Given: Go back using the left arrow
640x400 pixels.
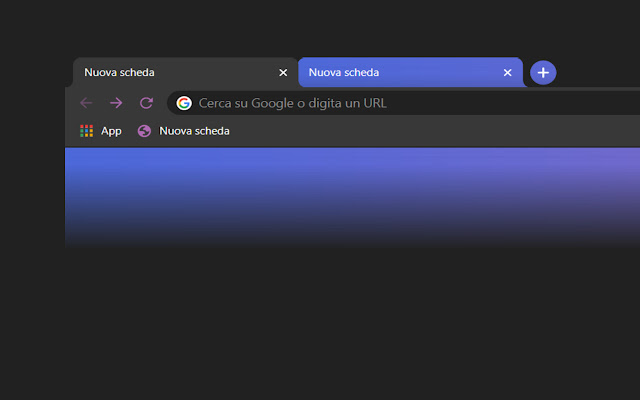Looking at the screenshot, I should 86,103.
